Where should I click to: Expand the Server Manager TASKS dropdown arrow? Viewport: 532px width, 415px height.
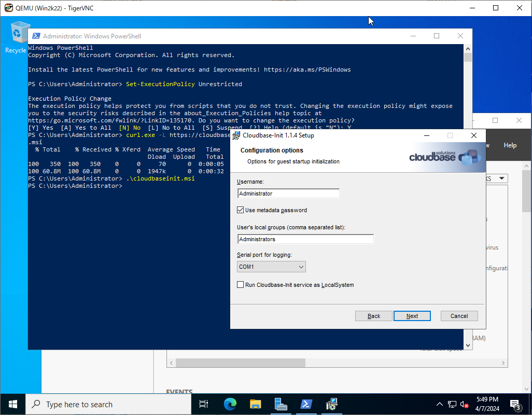click(501, 178)
